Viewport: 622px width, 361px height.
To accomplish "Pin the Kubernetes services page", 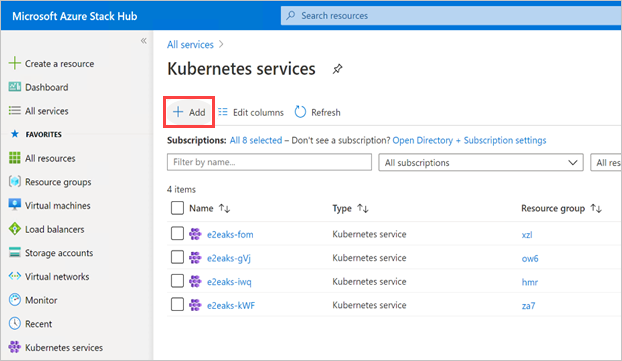I will coord(337,69).
